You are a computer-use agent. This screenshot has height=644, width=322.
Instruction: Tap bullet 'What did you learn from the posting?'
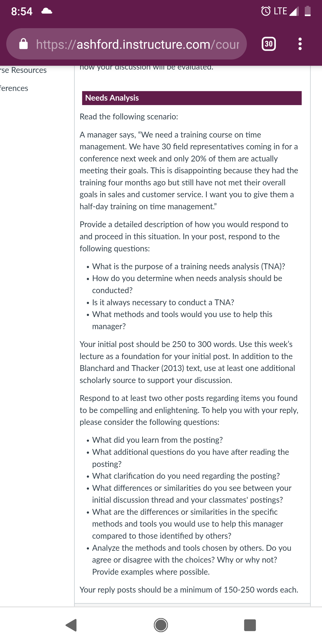(157, 440)
